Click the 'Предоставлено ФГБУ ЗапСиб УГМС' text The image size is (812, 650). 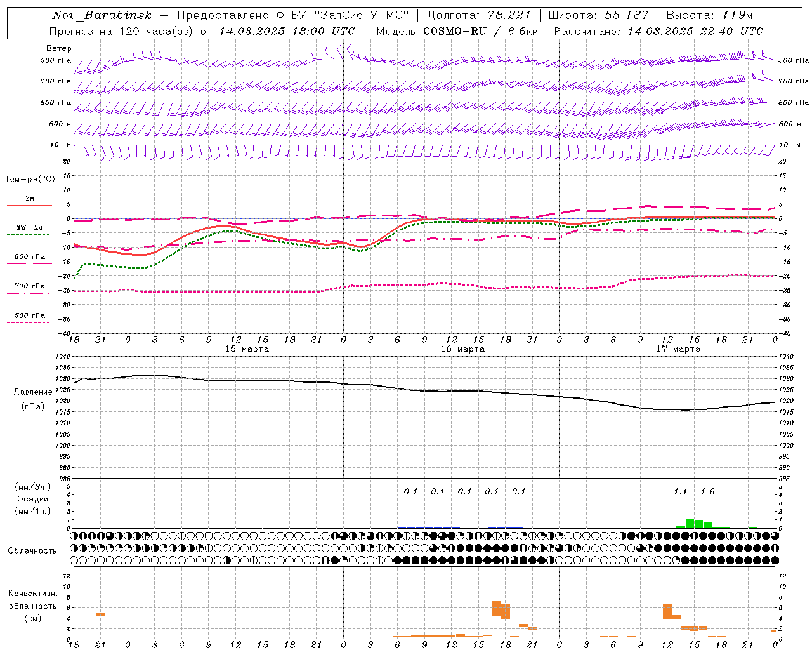tap(294, 15)
